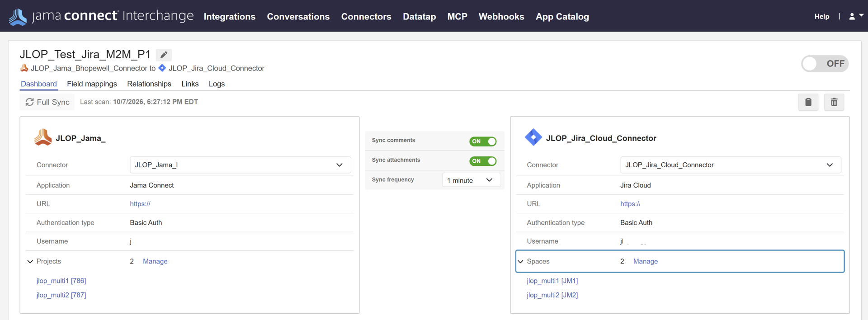Manage Jira Spaces
The width and height of the screenshot is (868, 320).
(646, 261)
